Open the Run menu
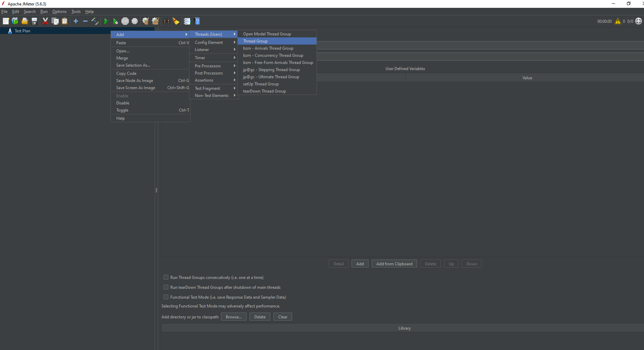The height and width of the screenshot is (350, 644). (x=44, y=12)
